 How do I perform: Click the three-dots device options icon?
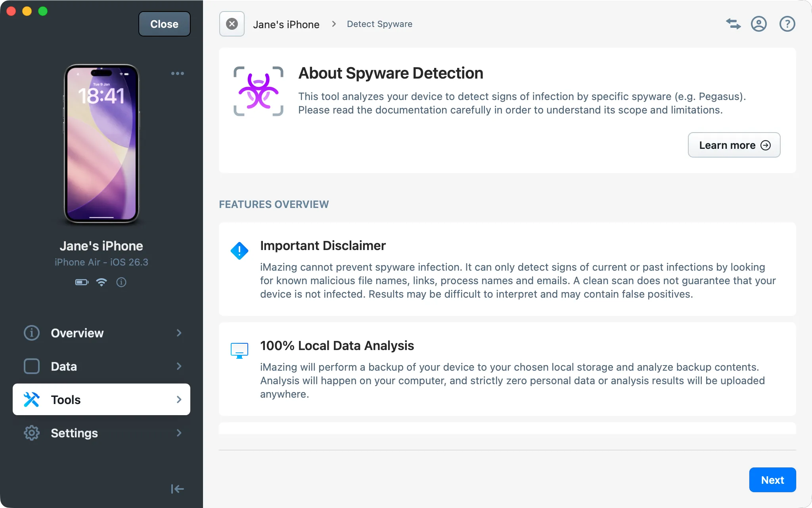pos(177,73)
